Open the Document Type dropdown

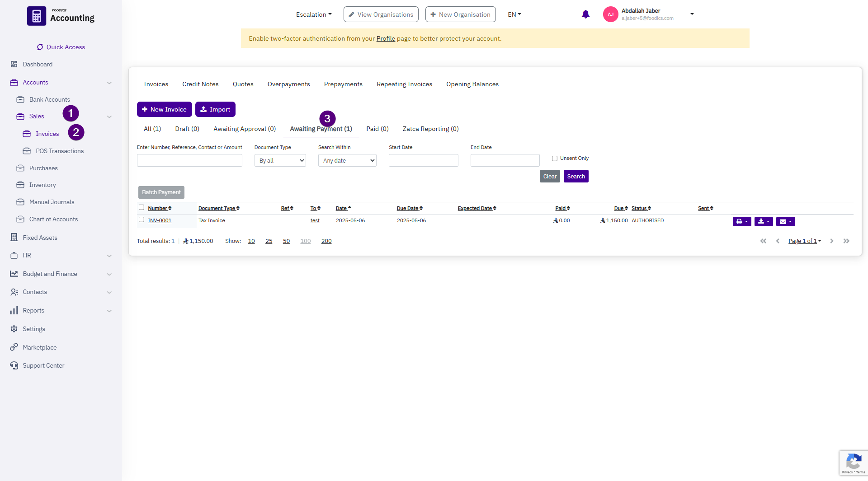pos(280,161)
